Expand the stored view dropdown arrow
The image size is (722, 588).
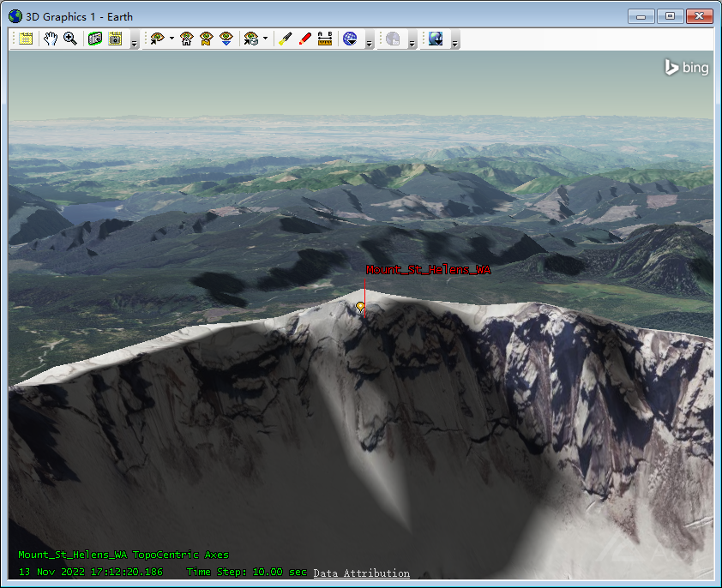[x=265, y=39]
